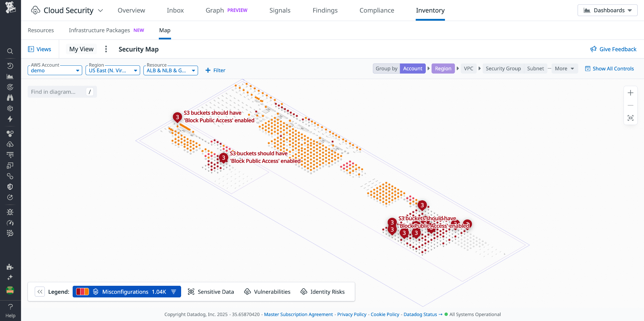The width and height of the screenshot is (644, 321).
Task: Enable the Vulnerabilities overlay
Action: tap(267, 291)
